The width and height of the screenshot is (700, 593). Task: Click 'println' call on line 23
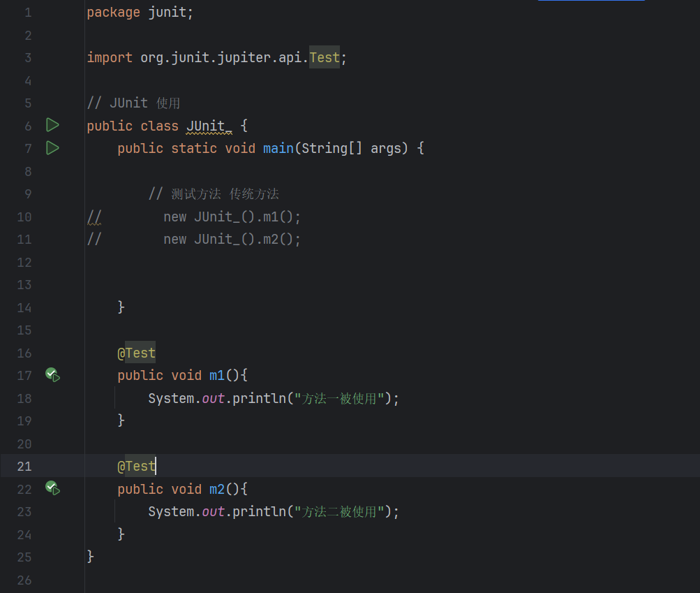tap(259, 511)
